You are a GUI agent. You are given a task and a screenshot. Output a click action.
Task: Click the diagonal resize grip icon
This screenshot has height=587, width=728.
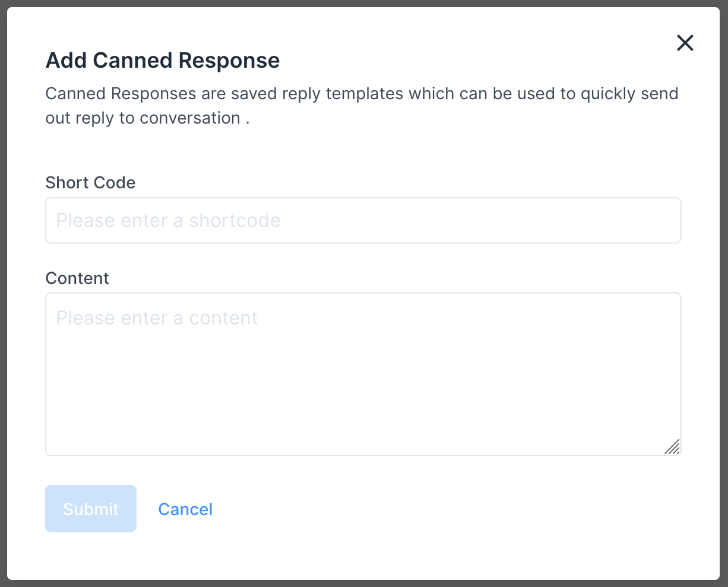(x=672, y=447)
